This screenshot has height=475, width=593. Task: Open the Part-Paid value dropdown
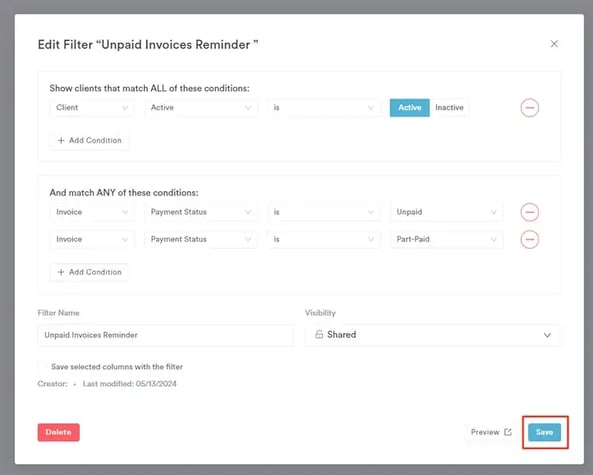[446, 239]
